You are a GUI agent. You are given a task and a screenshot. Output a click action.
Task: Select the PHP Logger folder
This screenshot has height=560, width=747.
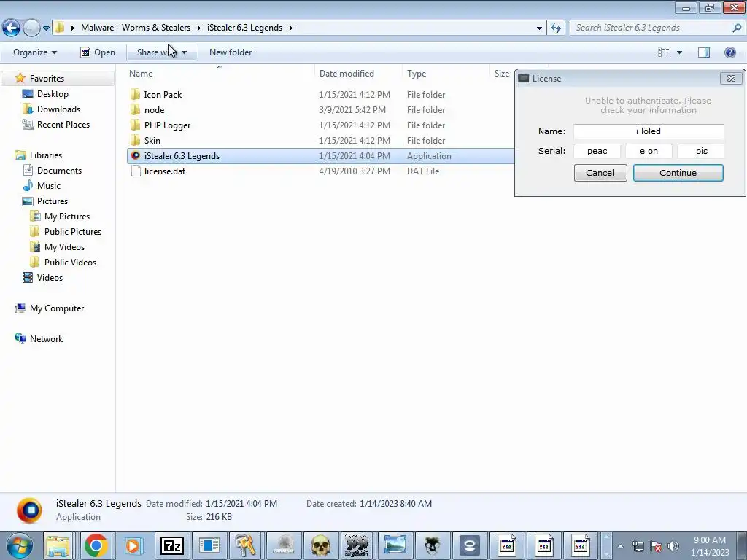point(167,125)
